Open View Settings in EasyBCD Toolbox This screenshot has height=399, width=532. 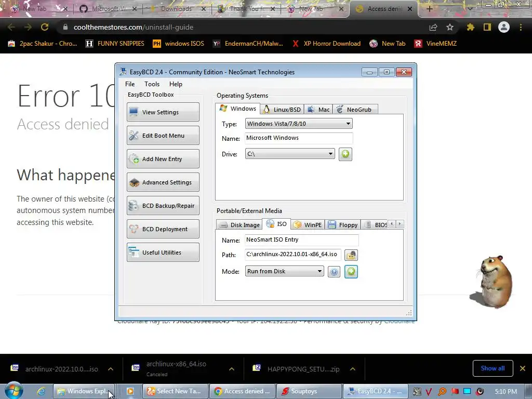[163, 112]
